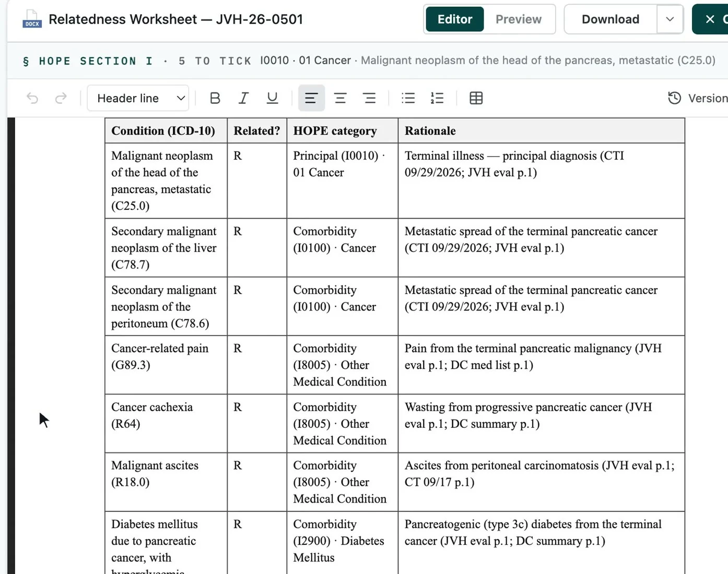Expand the Download options arrow
Screen dimensions: 728x574
coord(670,19)
